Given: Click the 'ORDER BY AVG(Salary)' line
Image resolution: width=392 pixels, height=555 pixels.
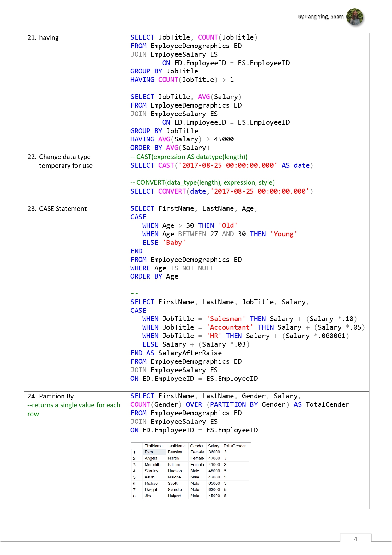Looking at the screenshot, I should (170, 148).
